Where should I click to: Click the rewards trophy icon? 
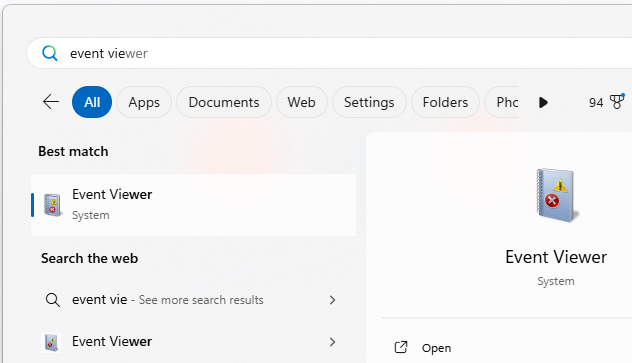click(x=617, y=102)
